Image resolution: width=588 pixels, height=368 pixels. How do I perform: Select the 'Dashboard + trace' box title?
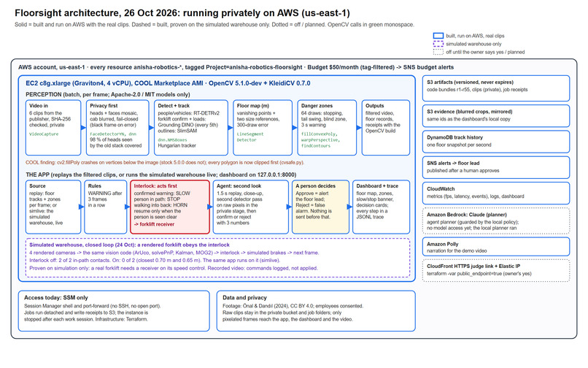(377, 186)
